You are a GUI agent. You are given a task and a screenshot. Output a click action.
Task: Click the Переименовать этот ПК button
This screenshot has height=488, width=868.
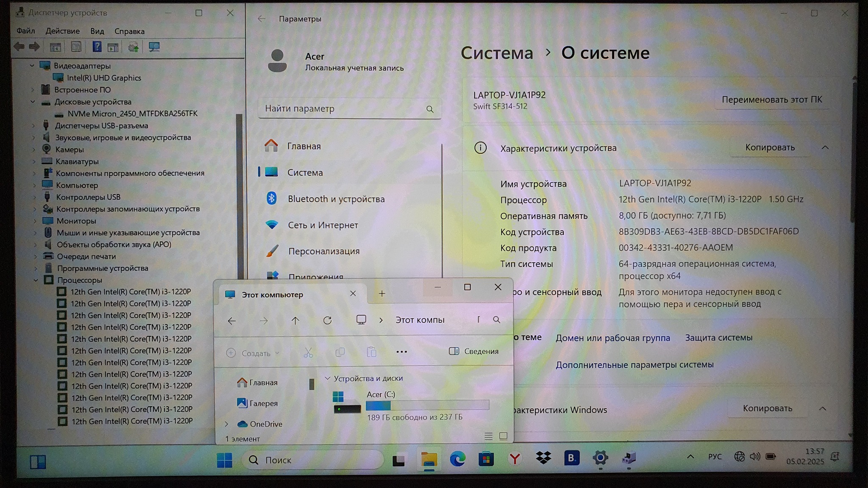(x=771, y=100)
